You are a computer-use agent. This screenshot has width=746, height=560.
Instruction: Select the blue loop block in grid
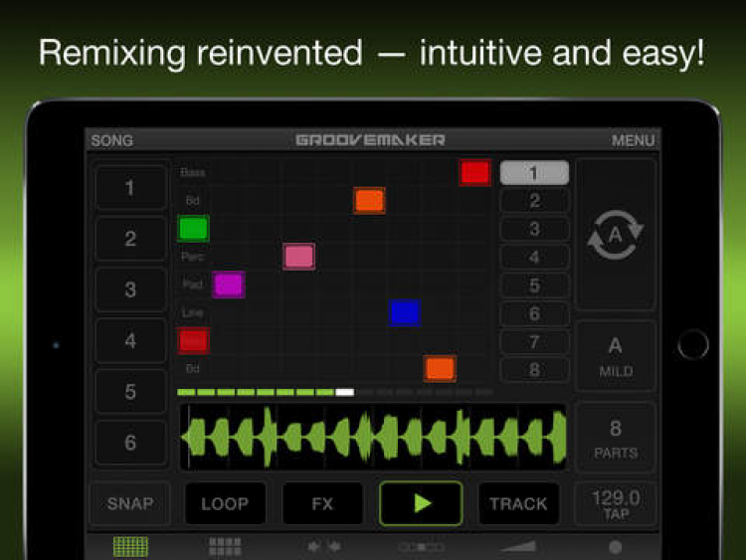(x=405, y=312)
